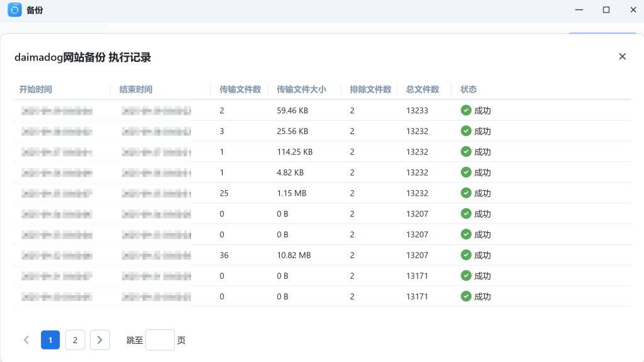Focus the 跳至 page number input
This screenshot has height=362, width=644.
(160, 340)
